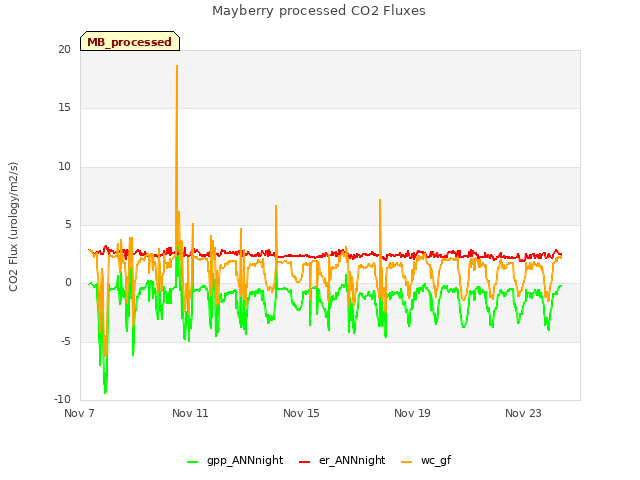The image size is (640, 480).
Task: Click the CO2 Flux y-axis title
Action: [x=13, y=227]
